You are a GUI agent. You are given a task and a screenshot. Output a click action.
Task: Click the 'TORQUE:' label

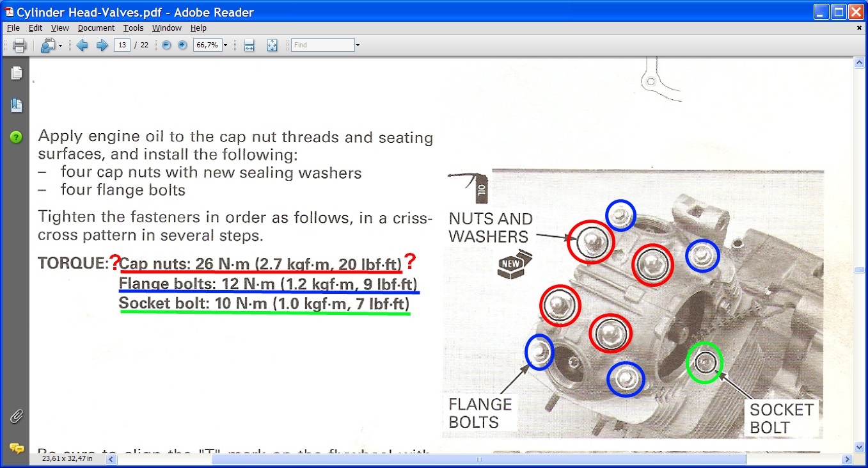pyautogui.click(x=74, y=263)
